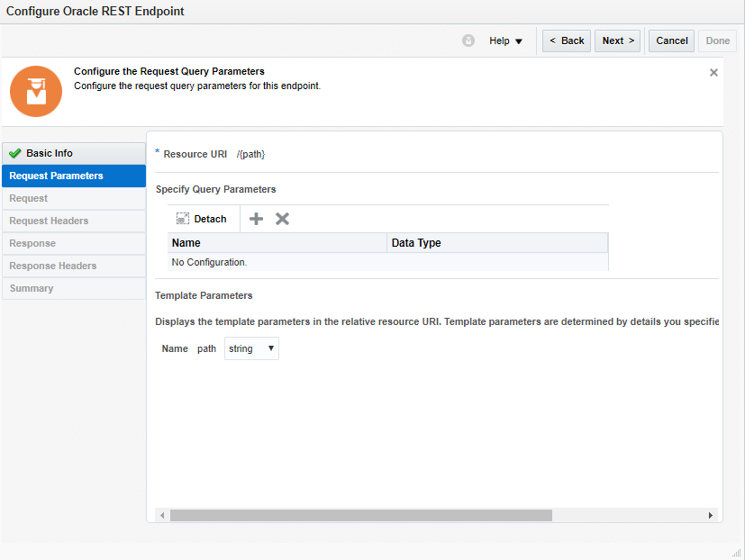The height and width of the screenshot is (560, 745).
Task: Select the Request step in sidebar
Action: (x=74, y=199)
